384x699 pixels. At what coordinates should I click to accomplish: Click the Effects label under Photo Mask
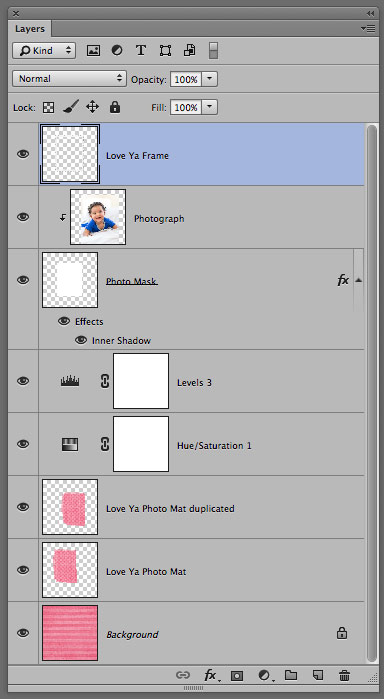[89, 321]
